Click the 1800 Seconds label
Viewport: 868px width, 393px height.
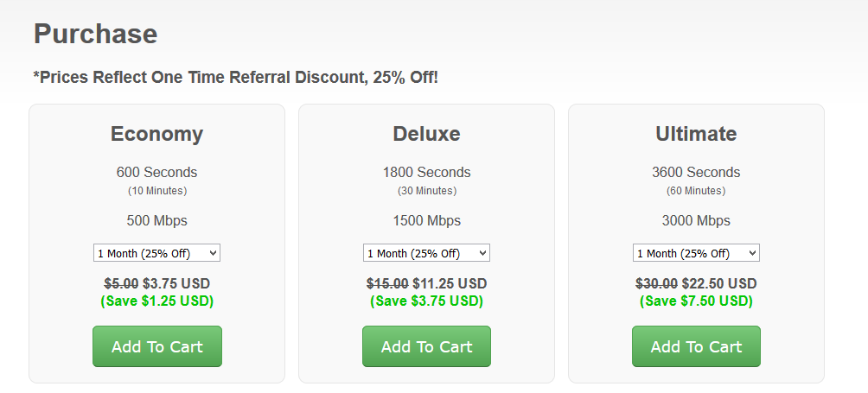(x=426, y=172)
